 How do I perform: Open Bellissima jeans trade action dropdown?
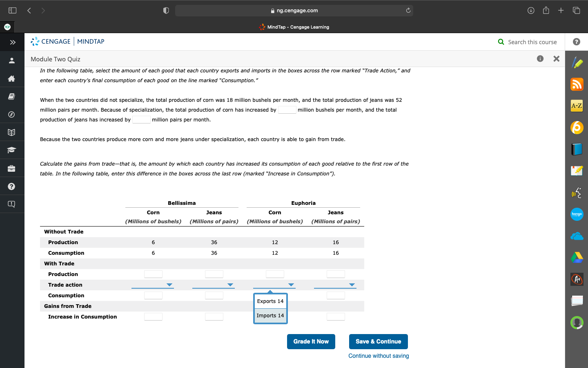214,285
